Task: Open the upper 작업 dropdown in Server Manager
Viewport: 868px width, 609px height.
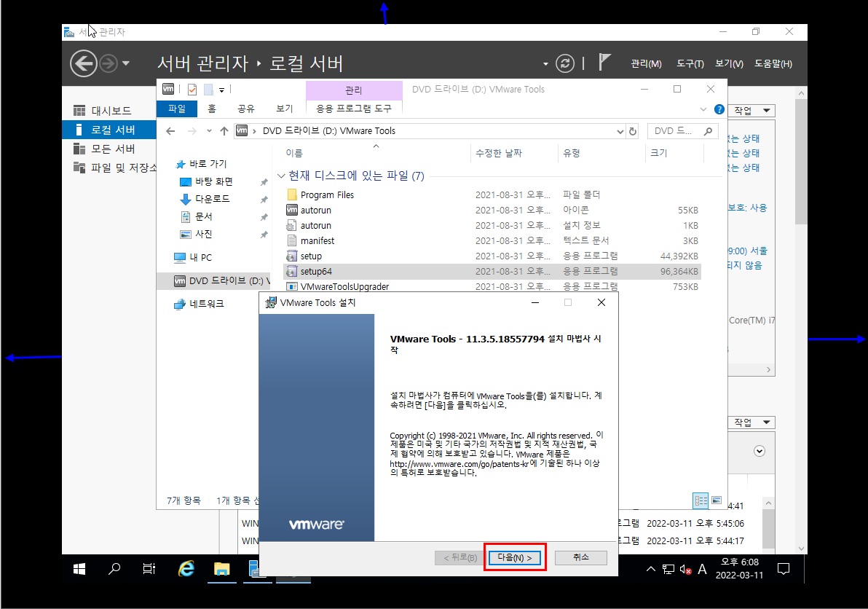Action: coord(751,111)
